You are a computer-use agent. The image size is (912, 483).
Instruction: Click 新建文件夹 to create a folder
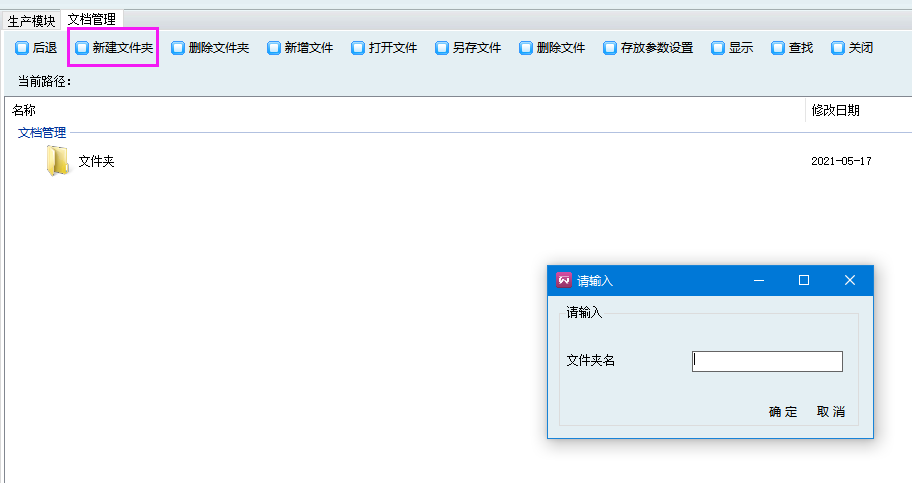pos(113,47)
